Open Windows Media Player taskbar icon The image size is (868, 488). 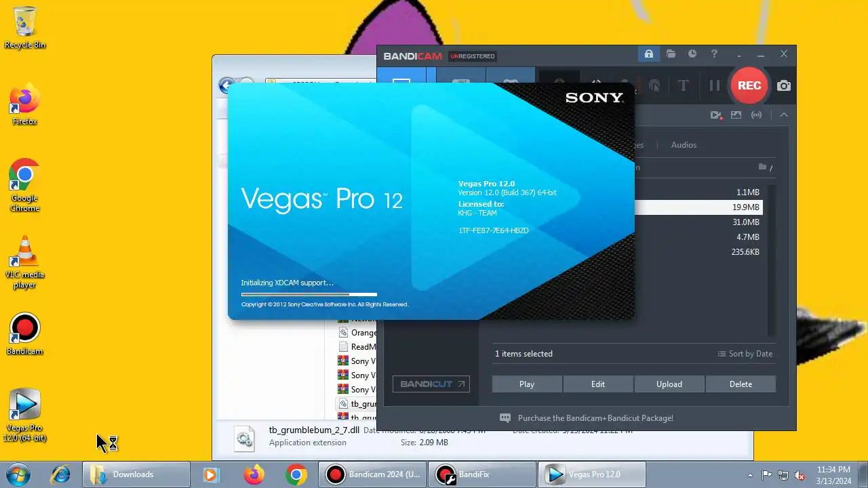point(212,474)
